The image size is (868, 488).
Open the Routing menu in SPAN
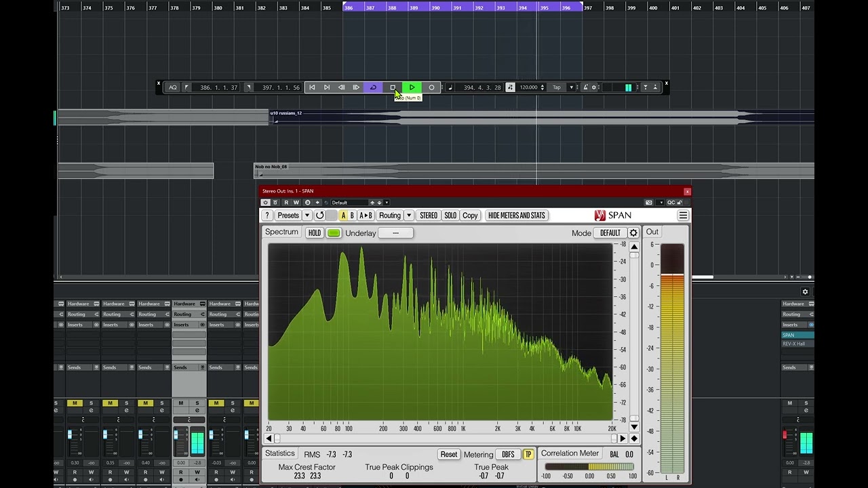390,216
